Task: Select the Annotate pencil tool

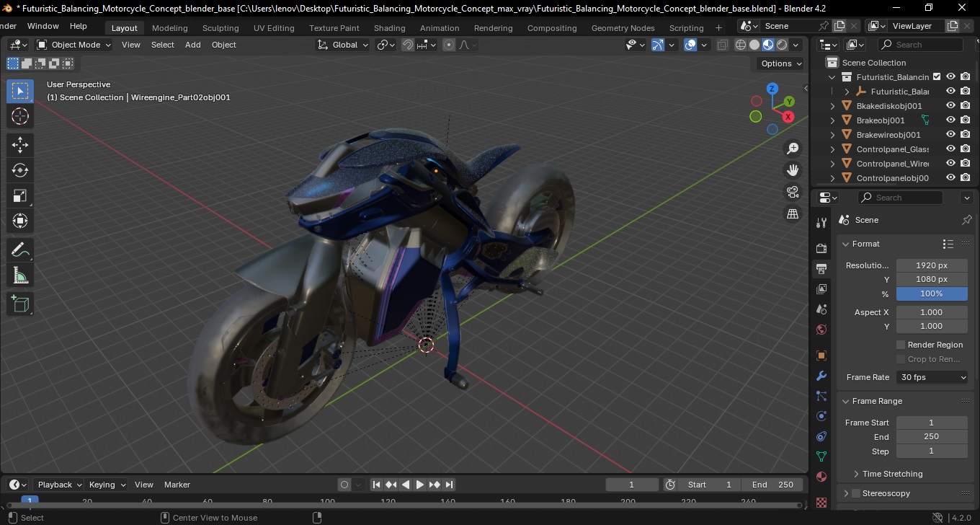Action: [20, 250]
